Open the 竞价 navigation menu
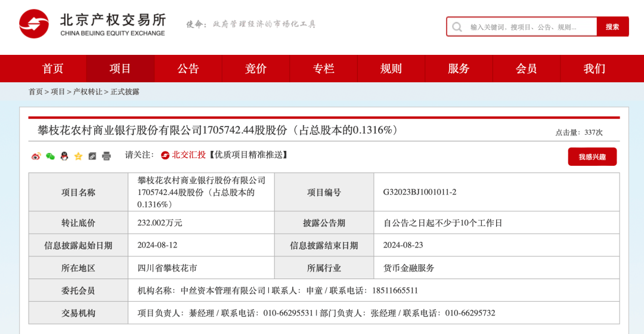The width and height of the screenshot is (644, 334). click(x=256, y=69)
